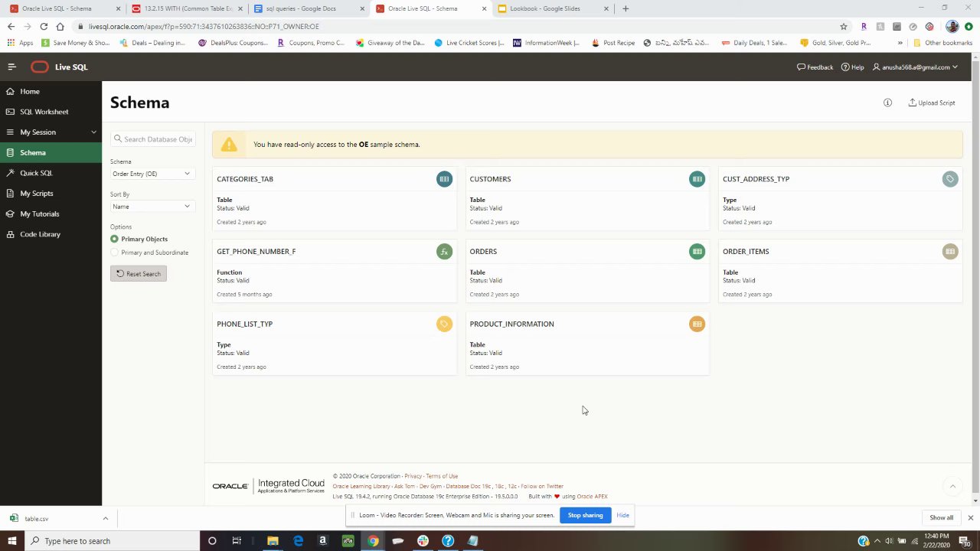
Task: Open the Sort By Name dropdown
Action: tap(152, 207)
